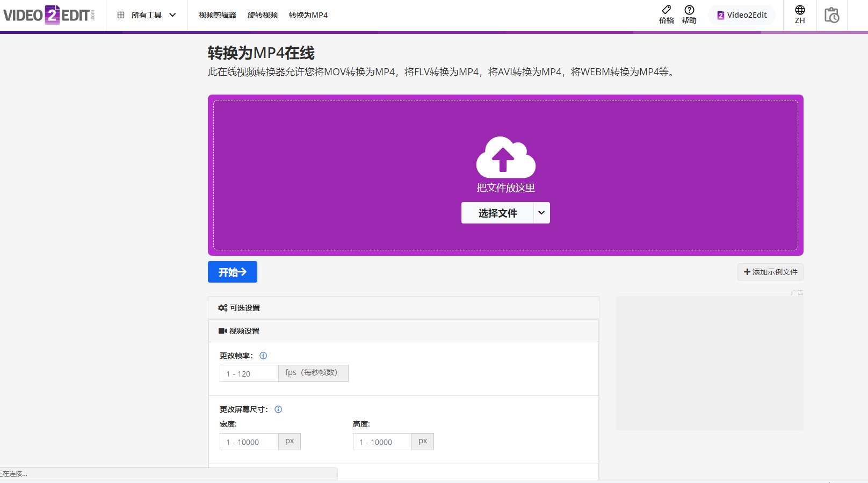Click the 选择文件 button

click(497, 213)
